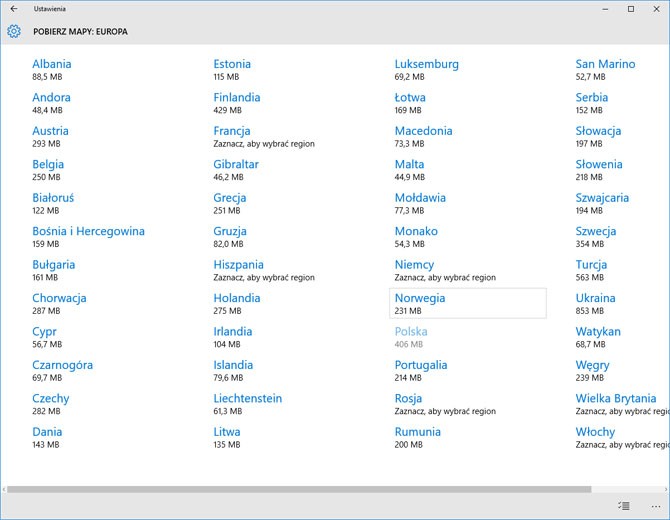This screenshot has width=670, height=520.
Task: Select the Dania map
Action: coord(47,437)
